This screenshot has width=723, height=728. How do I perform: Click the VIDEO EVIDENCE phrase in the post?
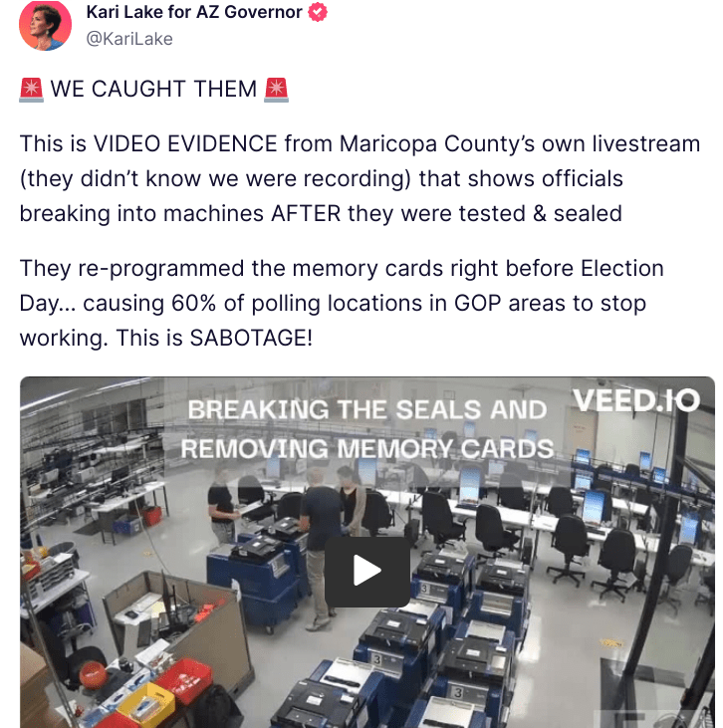point(185,143)
